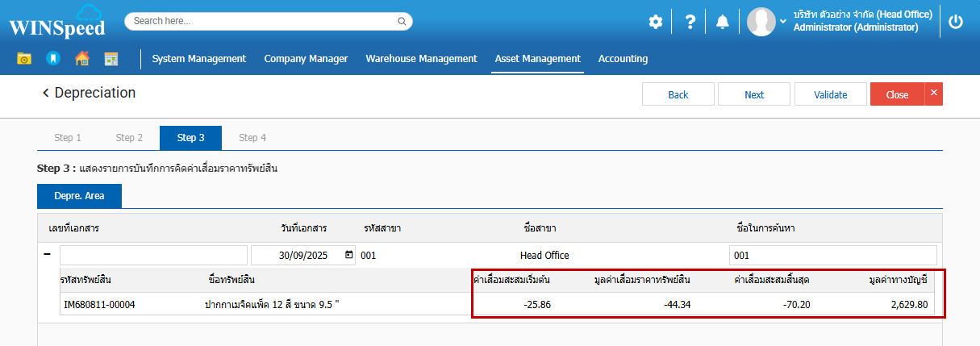Go to the home house icon
980x346 pixels.
coord(81,59)
